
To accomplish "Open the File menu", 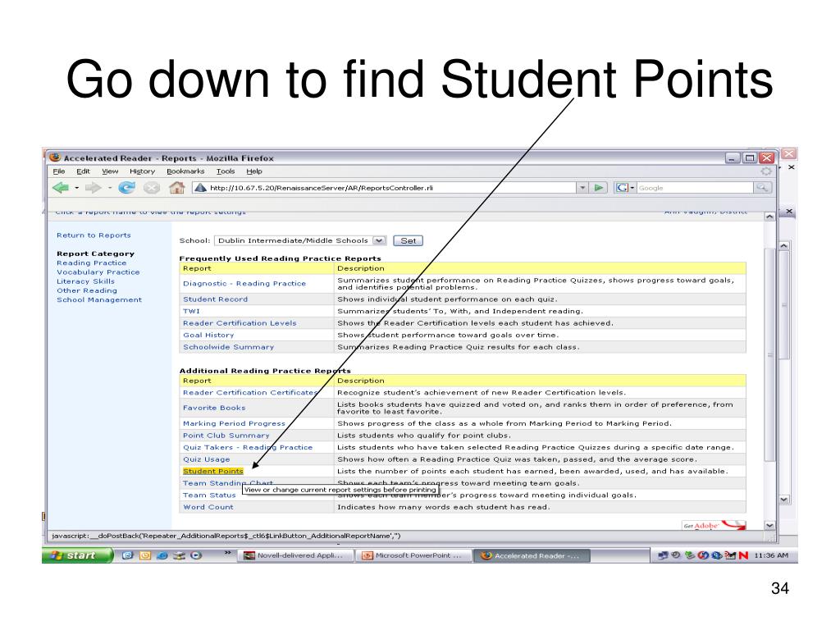I will click(x=59, y=171).
